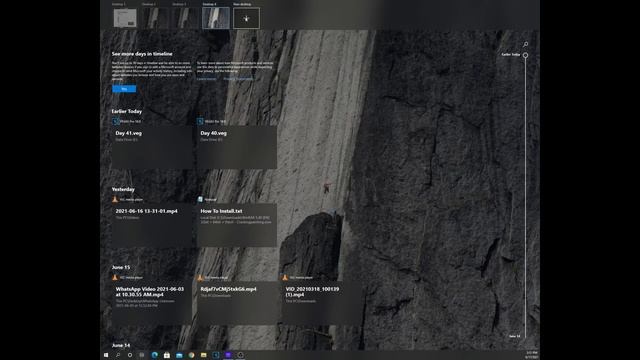
Task: Toggle the Task View taskbar icon
Action: click(142, 355)
